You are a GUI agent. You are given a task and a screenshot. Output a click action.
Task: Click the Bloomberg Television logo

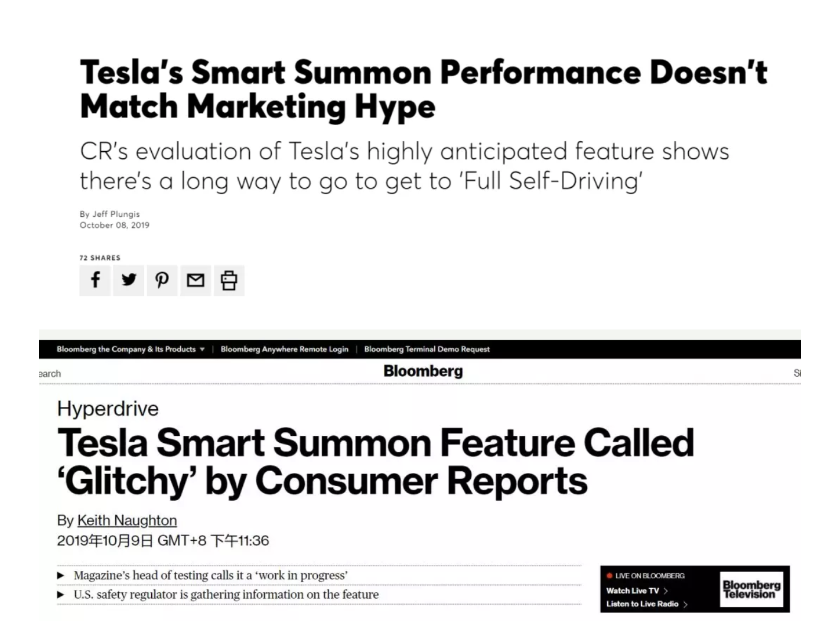[751, 589]
